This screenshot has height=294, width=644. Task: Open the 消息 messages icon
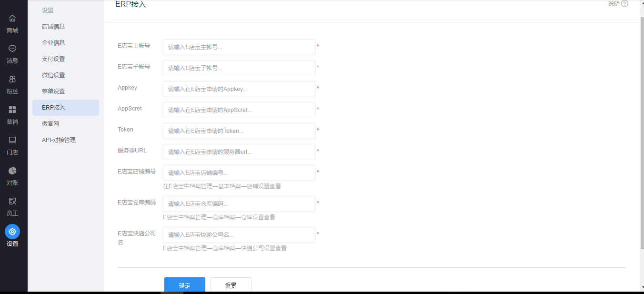[12, 49]
